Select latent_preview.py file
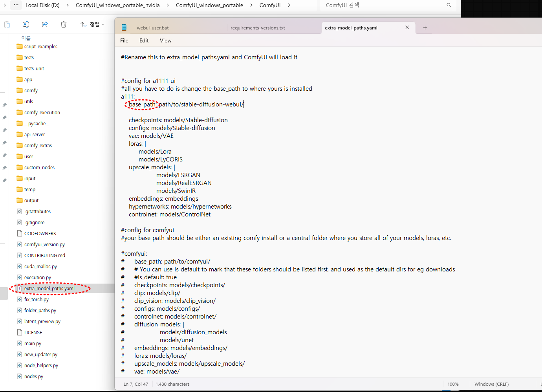Image resolution: width=542 pixels, height=392 pixels. (x=42, y=321)
